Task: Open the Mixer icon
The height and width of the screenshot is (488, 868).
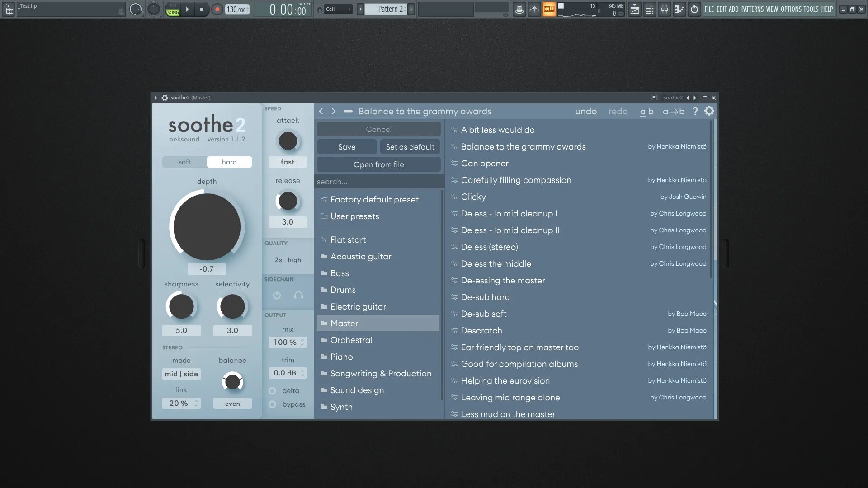Action: pyautogui.click(x=665, y=9)
